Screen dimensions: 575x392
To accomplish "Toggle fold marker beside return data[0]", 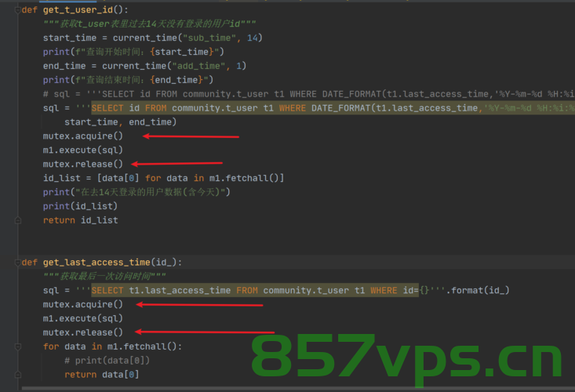I will click(x=17, y=375).
